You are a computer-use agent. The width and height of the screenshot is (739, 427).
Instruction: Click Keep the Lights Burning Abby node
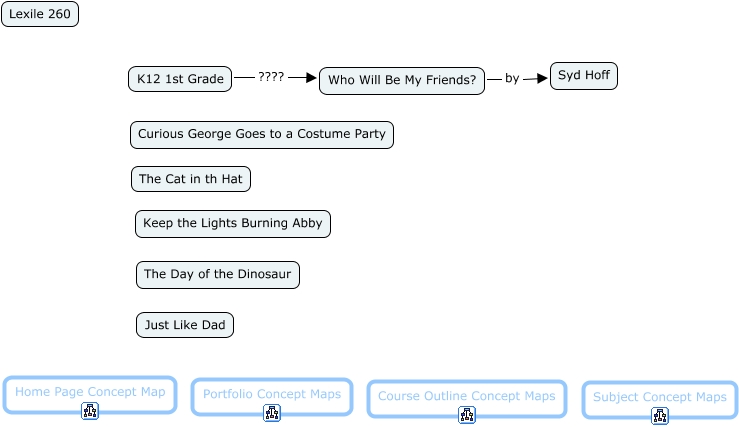pyautogui.click(x=233, y=224)
